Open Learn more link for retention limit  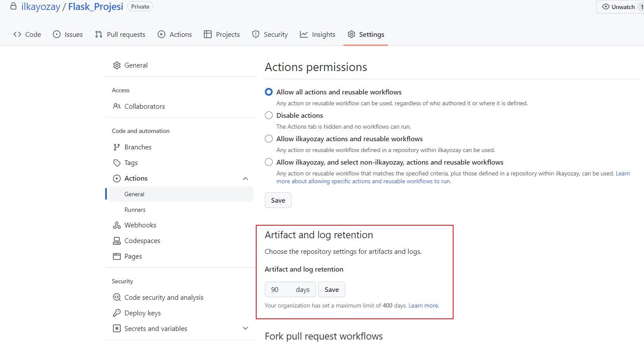pyautogui.click(x=423, y=306)
